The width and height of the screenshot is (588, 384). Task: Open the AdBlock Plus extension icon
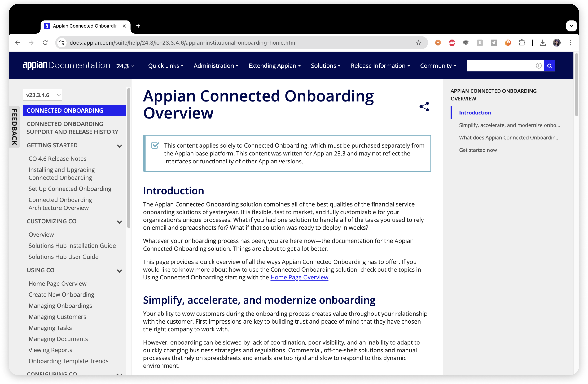coord(452,43)
